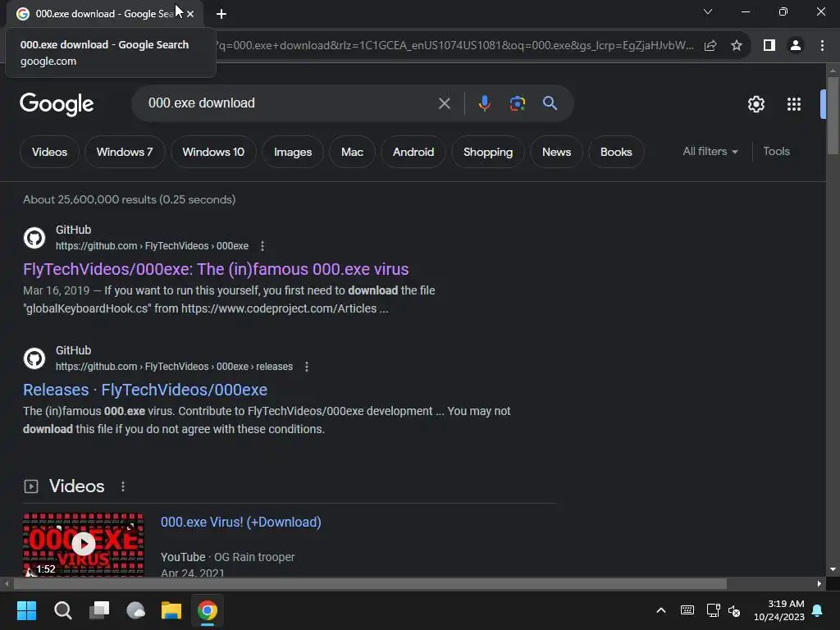Switch to News results
The height and width of the screenshot is (630, 840).
click(556, 152)
